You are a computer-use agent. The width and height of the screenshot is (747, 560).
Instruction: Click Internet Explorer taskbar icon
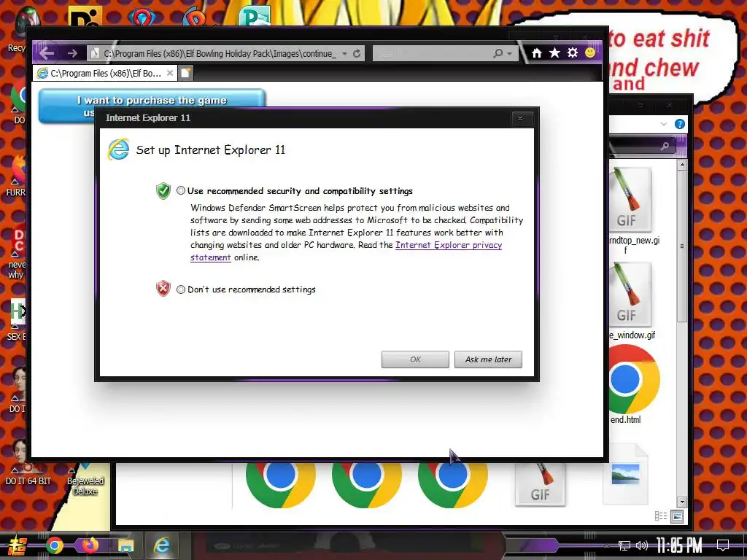pyautogui.click(x=162, y=545)
